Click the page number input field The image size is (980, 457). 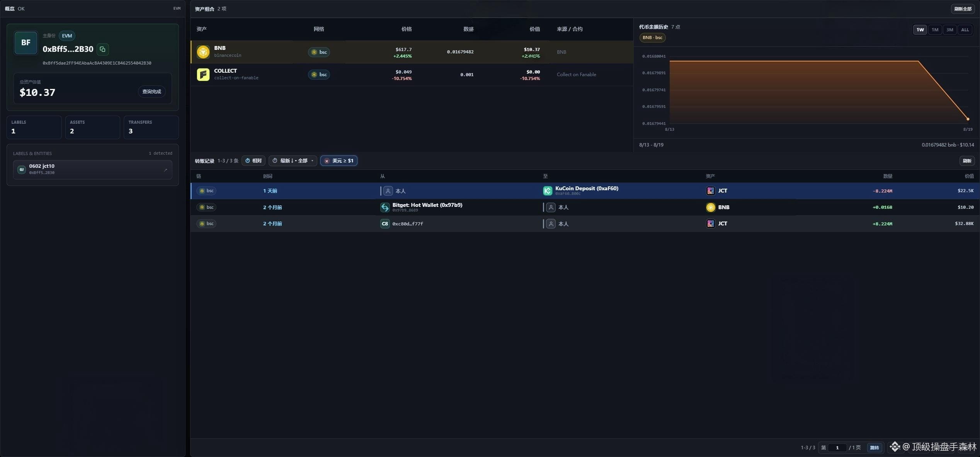[837, 448]
